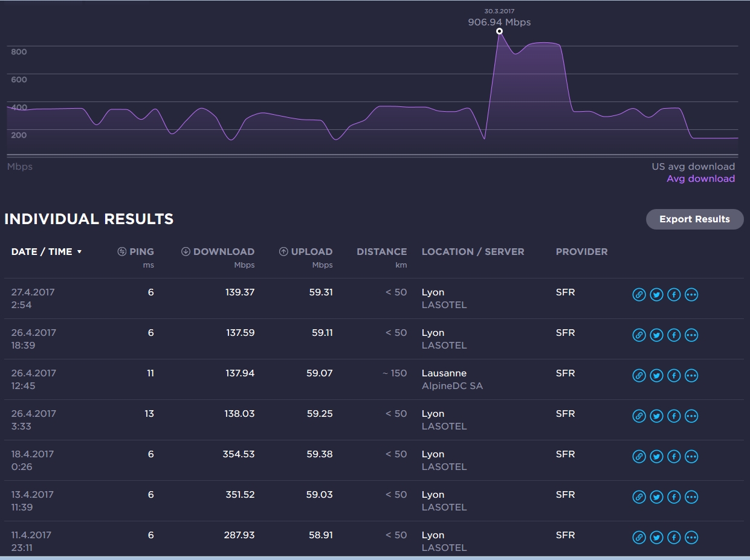The height and width of the screenshot is (560, 750).
Task: Click the 906.94 Mbps peak point on graph
Action: pos(499,31)
